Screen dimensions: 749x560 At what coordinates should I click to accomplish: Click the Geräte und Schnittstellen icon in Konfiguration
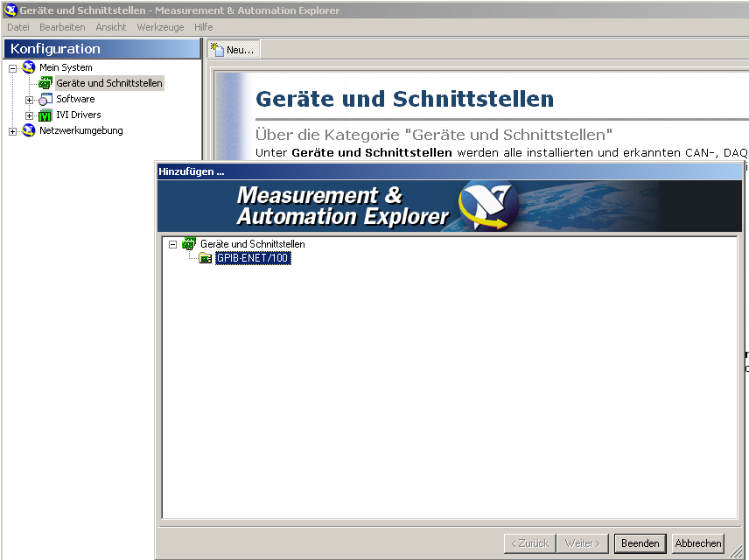[45, 83]
